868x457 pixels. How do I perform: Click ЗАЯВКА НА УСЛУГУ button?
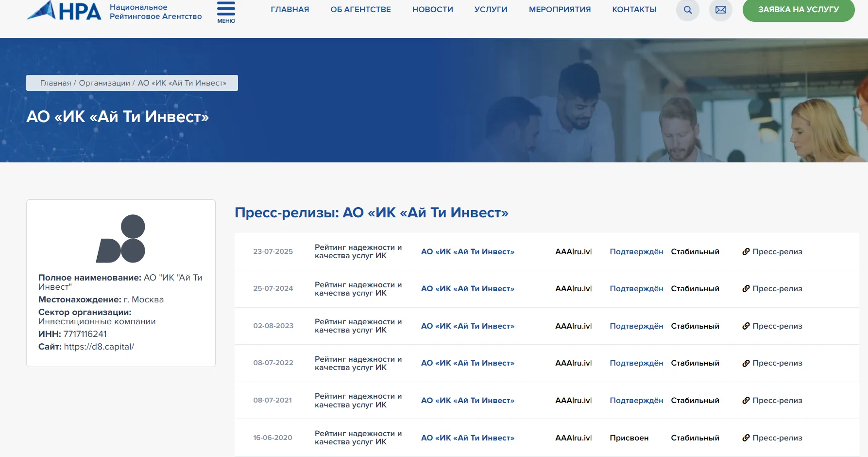click(x=799, y=10)
